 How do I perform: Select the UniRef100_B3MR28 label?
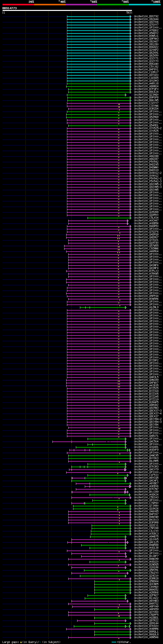[146, 578]
